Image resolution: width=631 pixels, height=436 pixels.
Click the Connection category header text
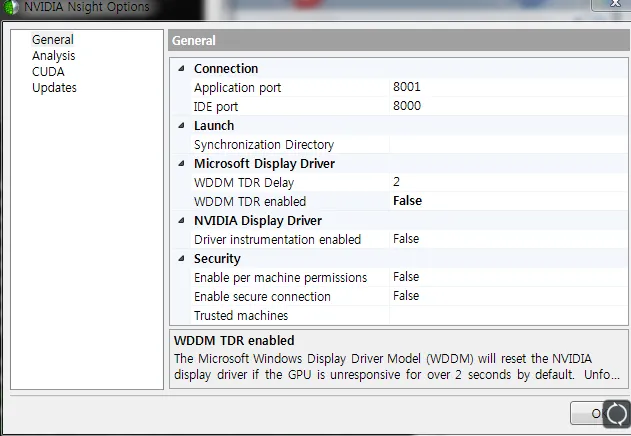(226, 69)
